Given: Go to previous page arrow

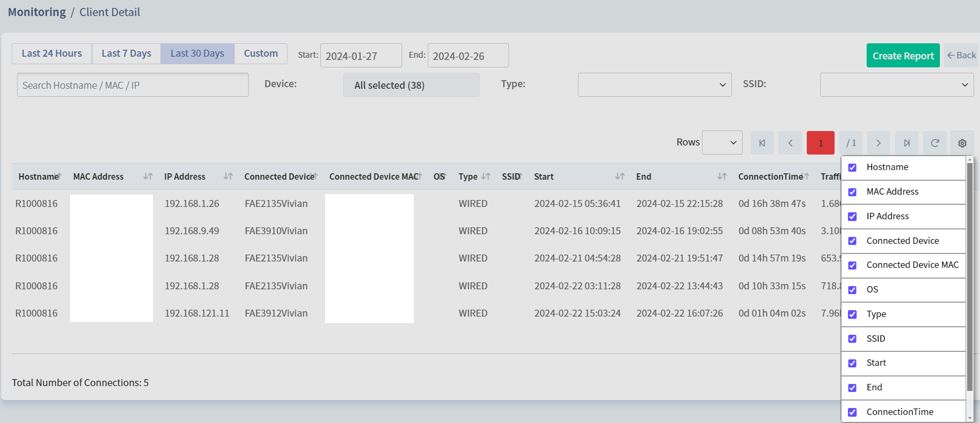Looking at the screenshot, I should [x=790, y=143].
